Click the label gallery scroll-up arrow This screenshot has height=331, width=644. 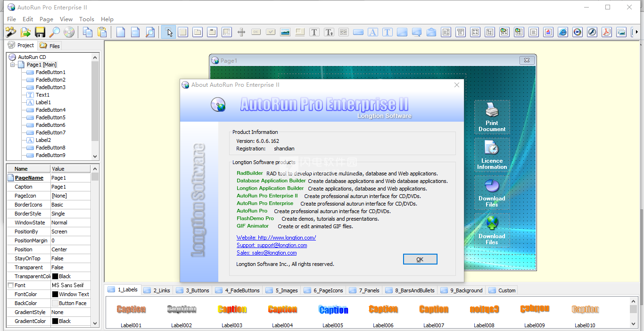(x=634, y=301)
